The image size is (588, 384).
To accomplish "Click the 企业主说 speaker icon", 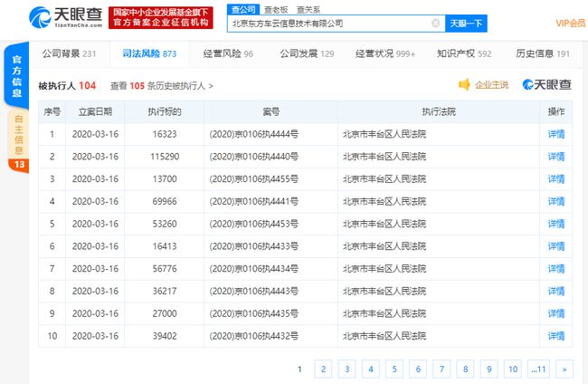I will (464, 84).
